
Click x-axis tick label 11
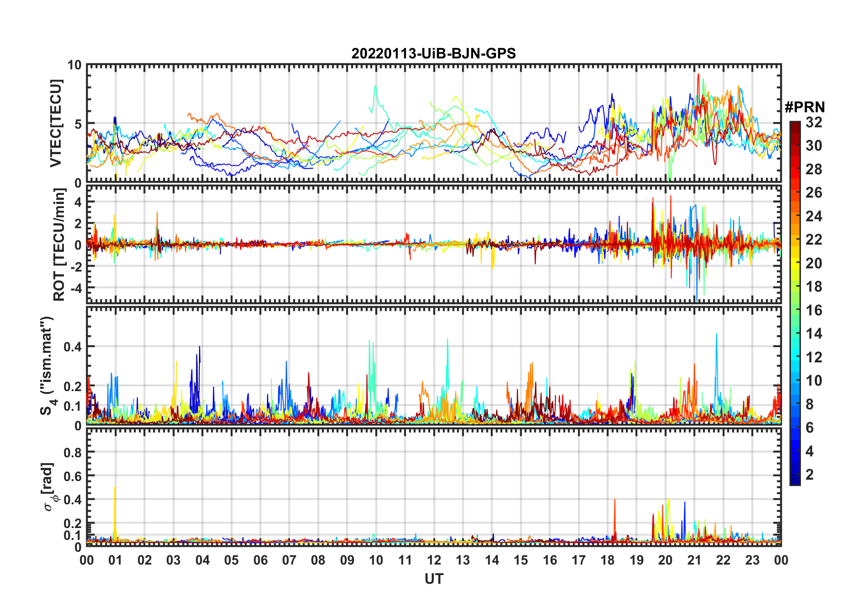(x=405, y=560)
